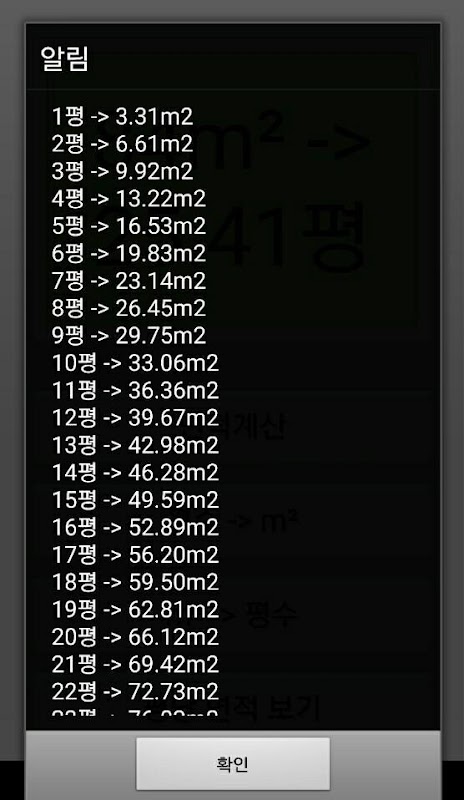Select the 2평 -> 6.61m2 row
Image resolution: width=464 pixels, height=800 pixels.
click(123, 144)
